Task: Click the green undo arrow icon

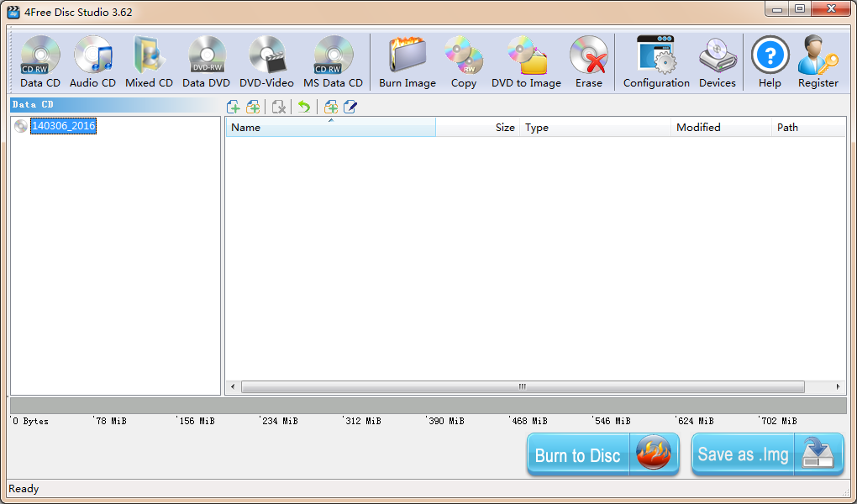Action: [304, 107]
